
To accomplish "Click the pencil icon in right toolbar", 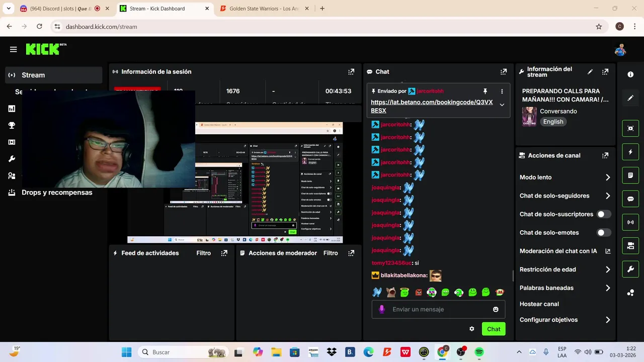I will click(630, 98).
